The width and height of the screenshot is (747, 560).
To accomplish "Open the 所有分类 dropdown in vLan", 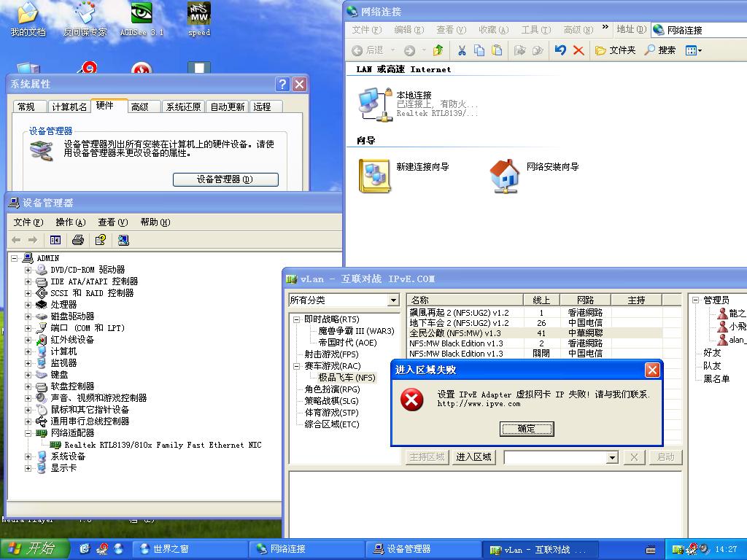I will pos(393,300).
